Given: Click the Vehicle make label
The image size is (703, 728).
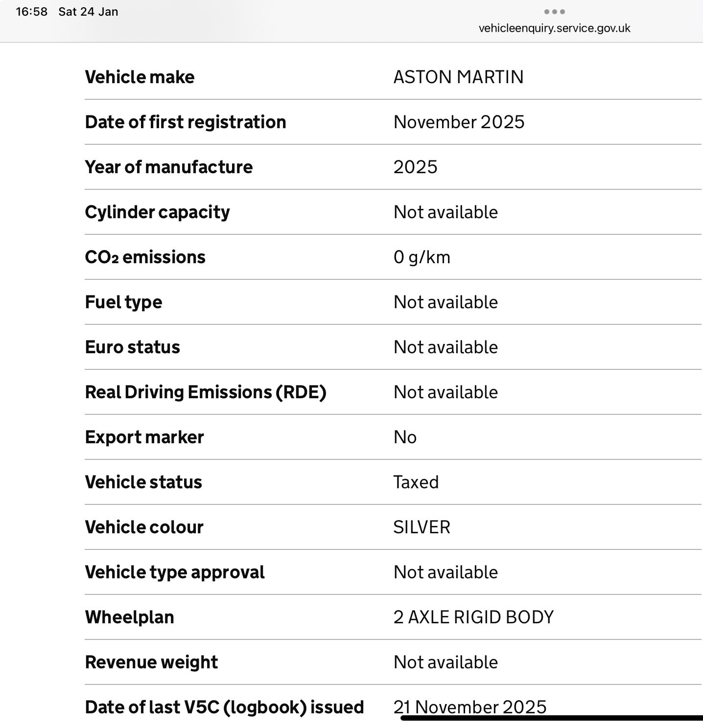Looking at the screenshot, I should tap(140, 77).
